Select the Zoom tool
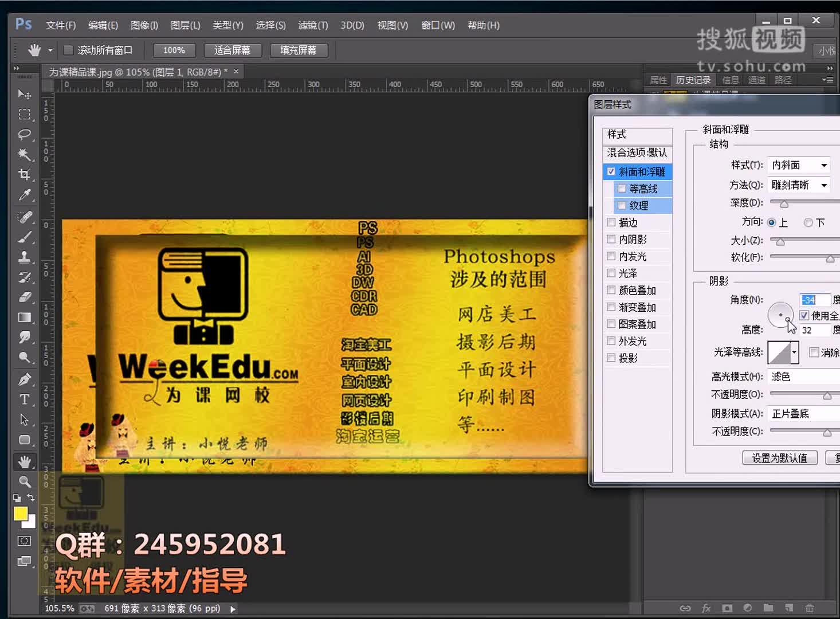Viewport: 840px width, 619px height. click(24, 482)
